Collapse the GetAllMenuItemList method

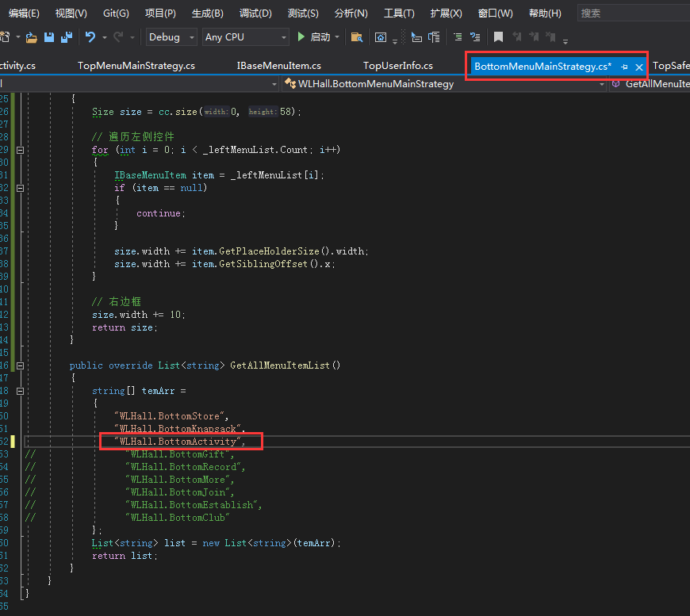[x=20, y=365]
